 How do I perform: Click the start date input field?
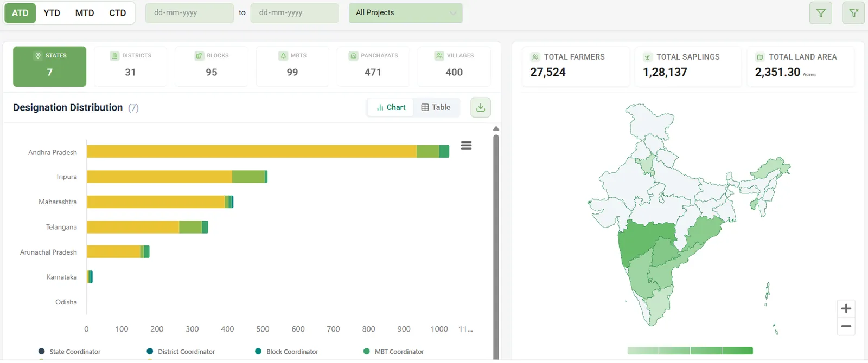(189, 13)
